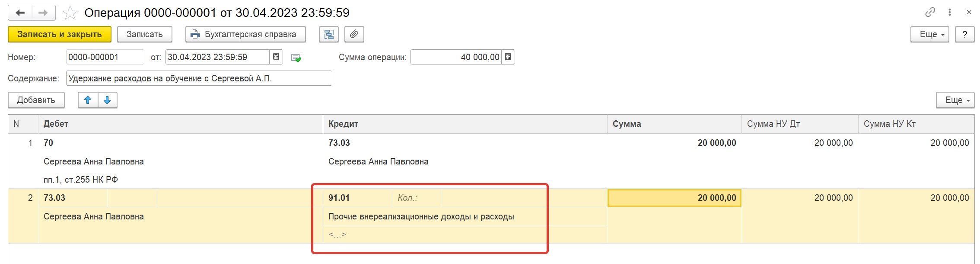The height and width of the screenshot is (264, 980).
Task: Edit Сумма операции field
Action: (456, 57)
